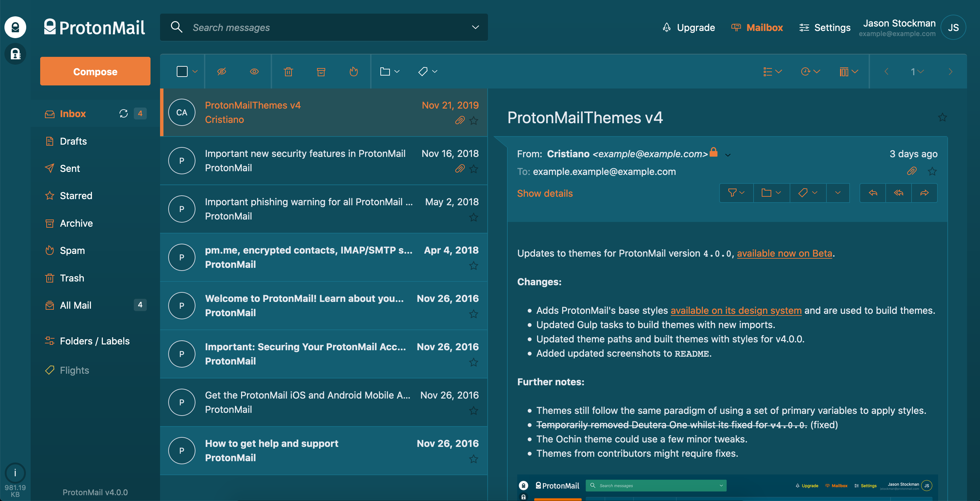This screenshot has height=501, width=980.
Task: Open the page number 1 dropdown
Action: 917,71
